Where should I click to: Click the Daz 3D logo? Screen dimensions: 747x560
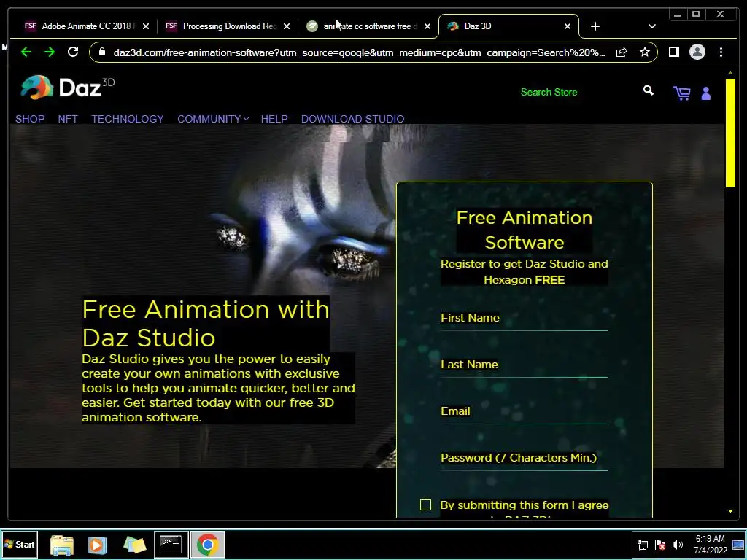pos(67,87)
